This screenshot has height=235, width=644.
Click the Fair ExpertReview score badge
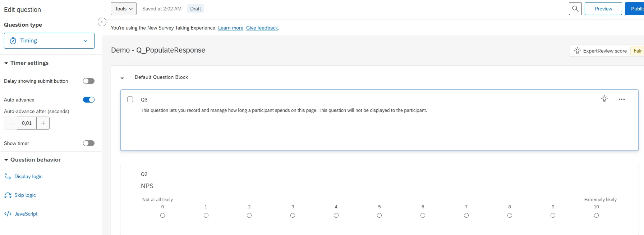(638, 51)
